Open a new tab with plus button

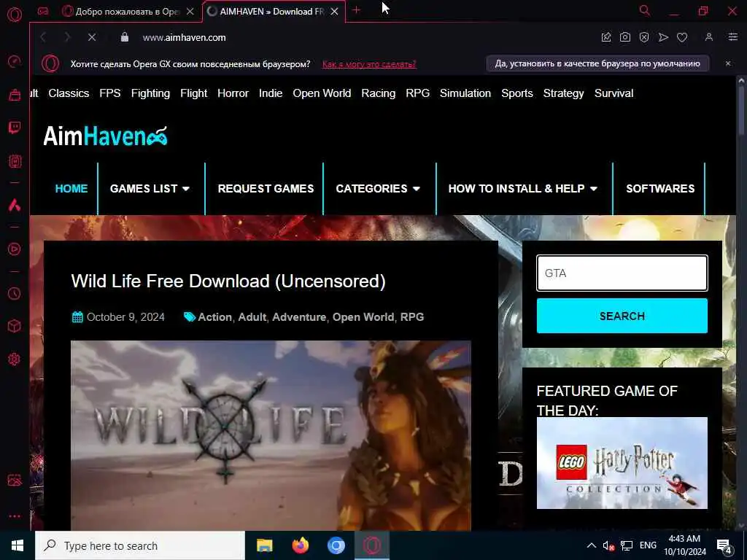[x=356, y=10]
